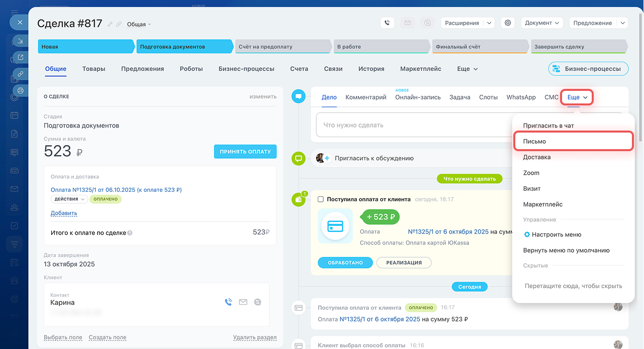
Task: Click the 'Что нужно сделать' input field
Action: [x=412, y=125]
